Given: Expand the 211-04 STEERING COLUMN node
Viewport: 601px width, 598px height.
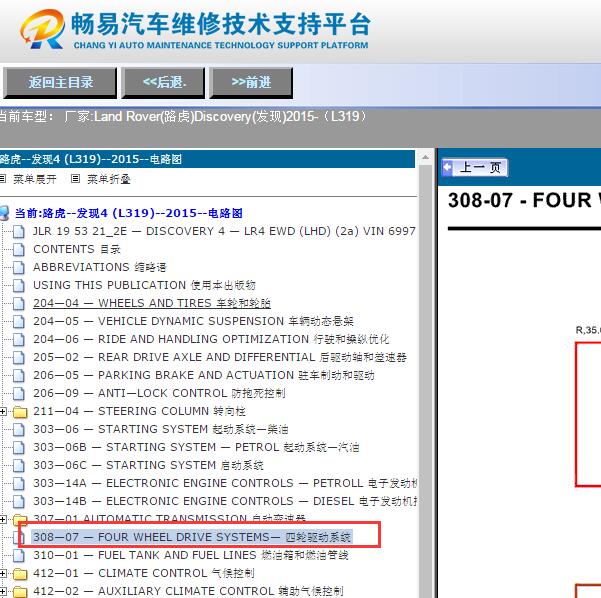Looking at the screenshot, I should [x=3, y=412].
